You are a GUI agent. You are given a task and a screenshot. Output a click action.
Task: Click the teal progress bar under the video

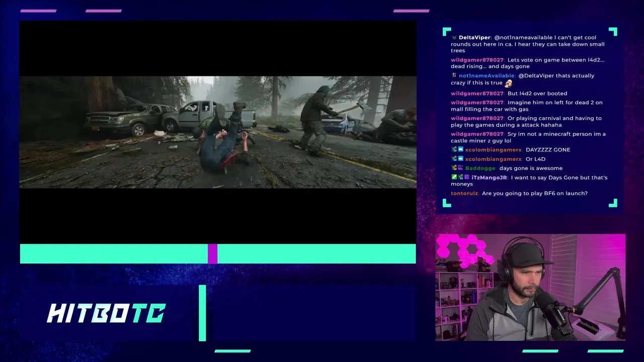click(218, 253)
